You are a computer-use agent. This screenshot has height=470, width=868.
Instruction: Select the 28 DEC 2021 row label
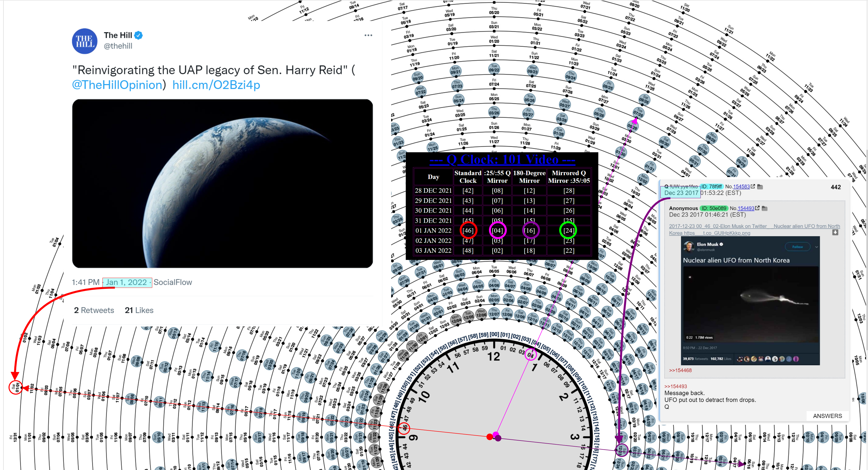(x=433, y=190)
